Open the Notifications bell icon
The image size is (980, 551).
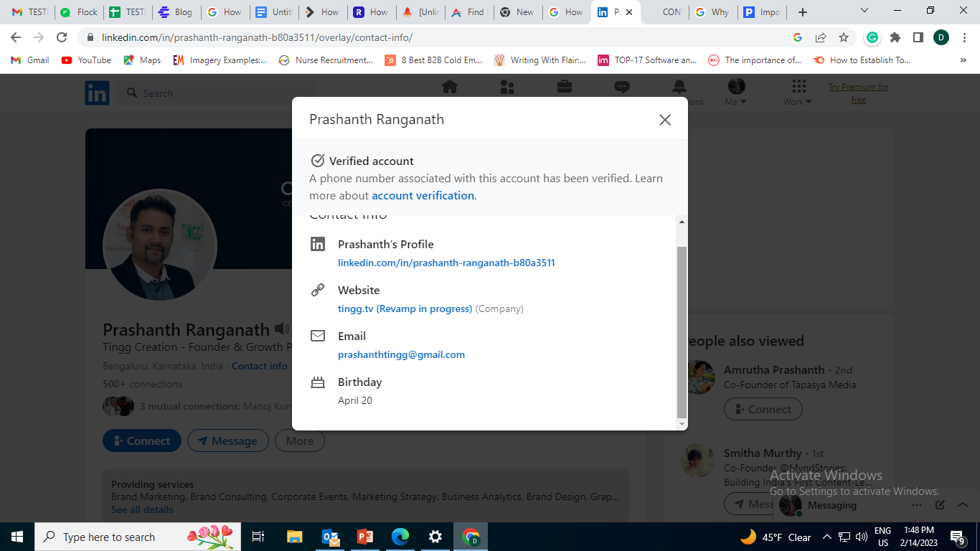679,87
